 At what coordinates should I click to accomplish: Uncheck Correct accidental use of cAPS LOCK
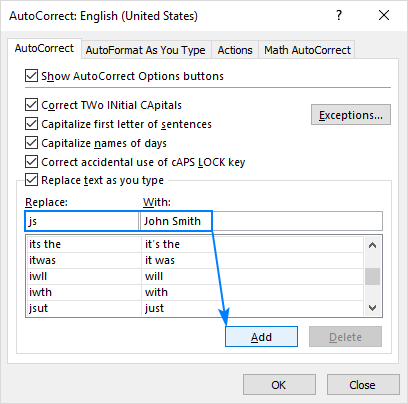click(31, 162)
